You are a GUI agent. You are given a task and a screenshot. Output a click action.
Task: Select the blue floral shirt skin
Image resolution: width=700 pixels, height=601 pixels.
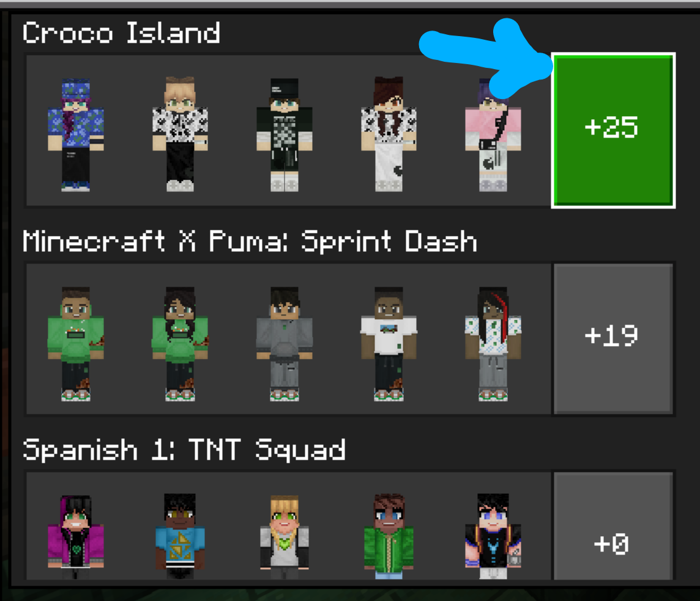(76, 135)
